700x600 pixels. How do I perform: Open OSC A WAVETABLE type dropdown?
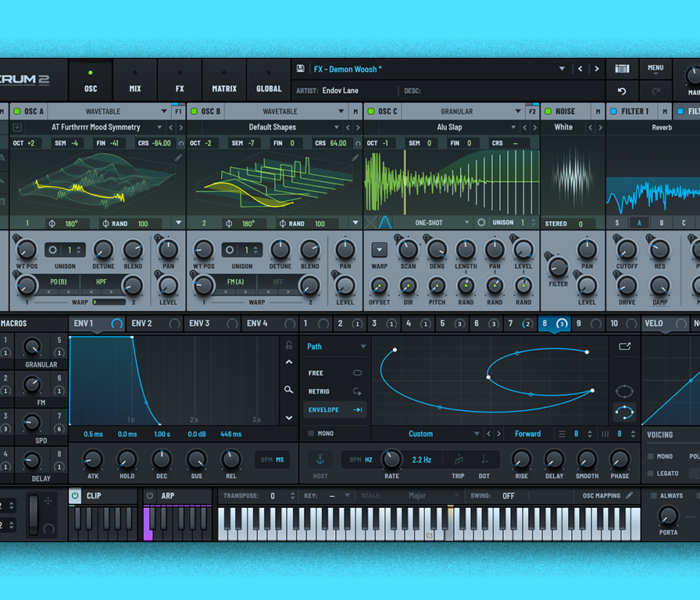(108, 111)
